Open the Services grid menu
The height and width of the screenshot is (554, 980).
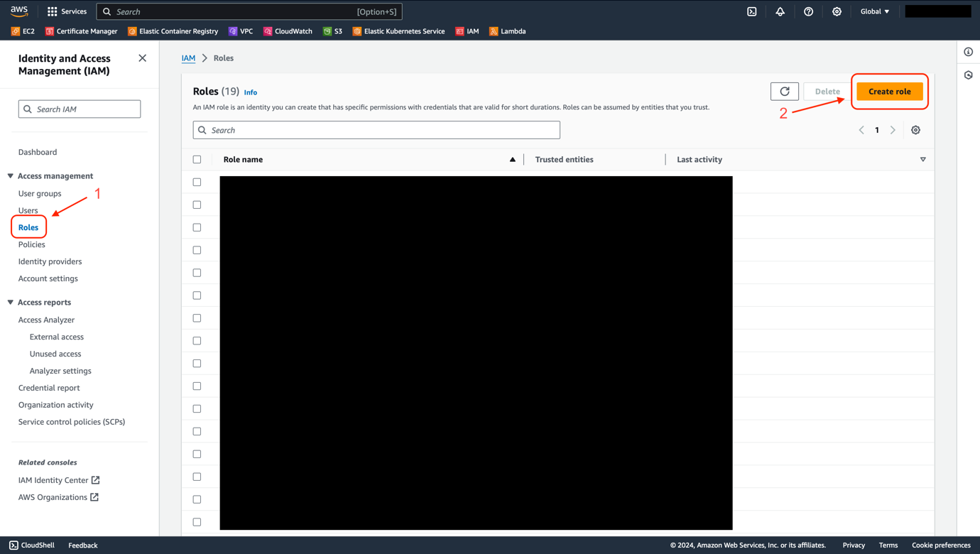[67, 11]
